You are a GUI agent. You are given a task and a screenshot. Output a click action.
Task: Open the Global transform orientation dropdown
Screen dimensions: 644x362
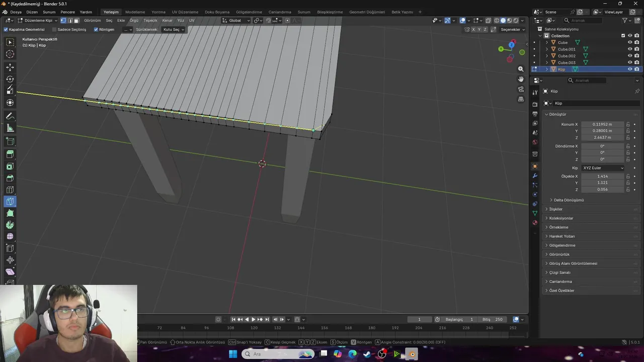pyautogui.click(x=236, y=21)
